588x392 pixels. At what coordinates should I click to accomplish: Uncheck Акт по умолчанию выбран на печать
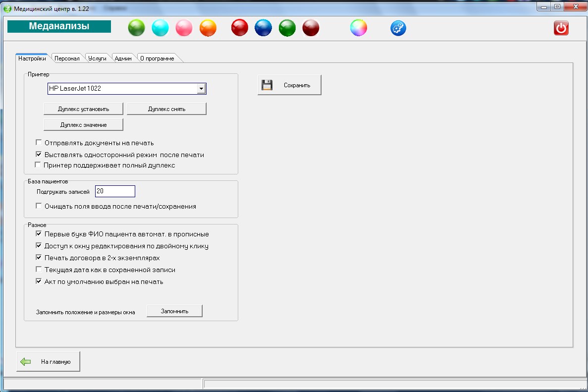[39, 281]
